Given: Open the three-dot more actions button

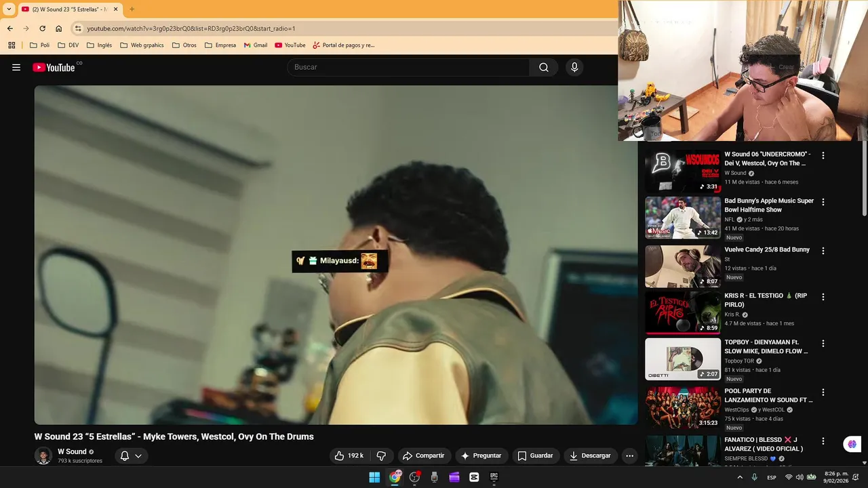Looking at the screenshot, I should point(629,455).
